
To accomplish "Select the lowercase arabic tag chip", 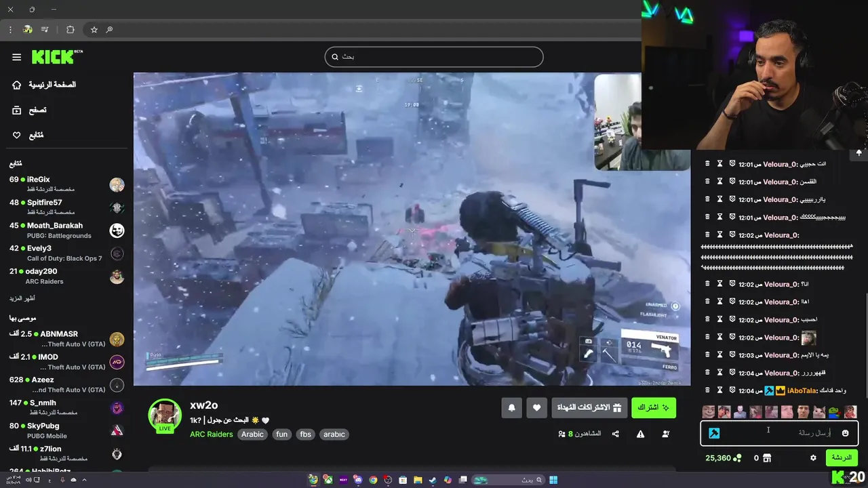I will (x=334, y=434).
